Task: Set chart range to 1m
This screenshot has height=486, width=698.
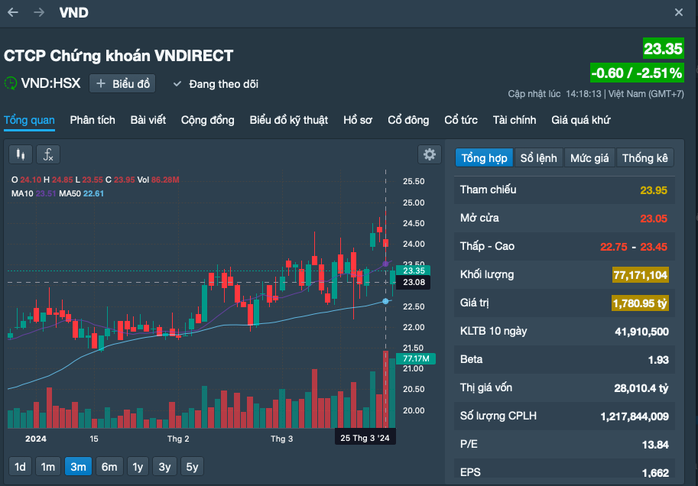Action: pyautogui.click(x=48, y=467)
